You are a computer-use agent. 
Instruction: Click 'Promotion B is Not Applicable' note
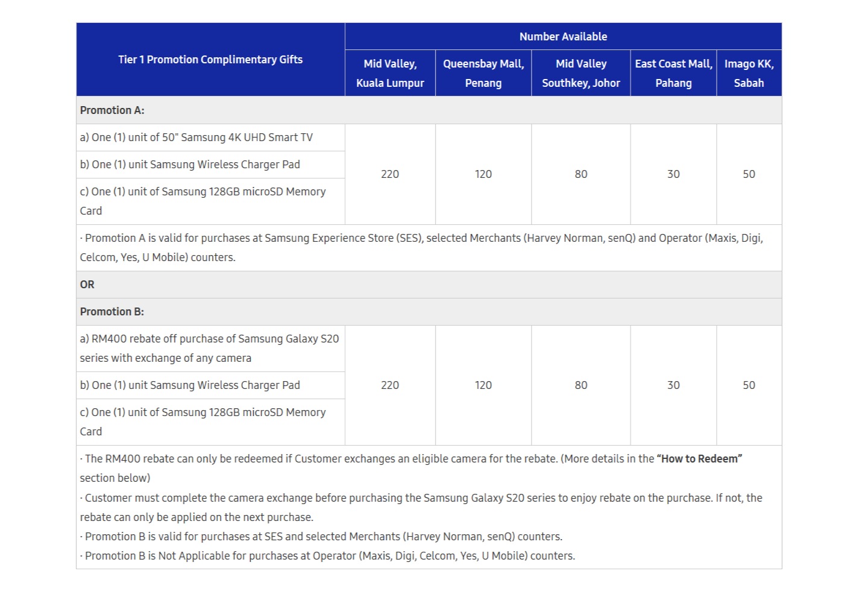click(327, 556)
